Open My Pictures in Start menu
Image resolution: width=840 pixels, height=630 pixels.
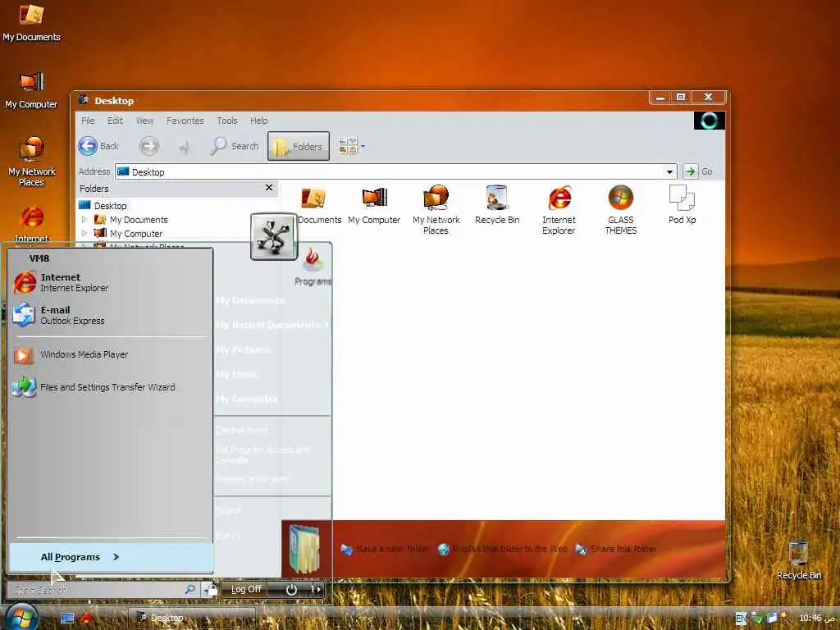pos(243,349)
